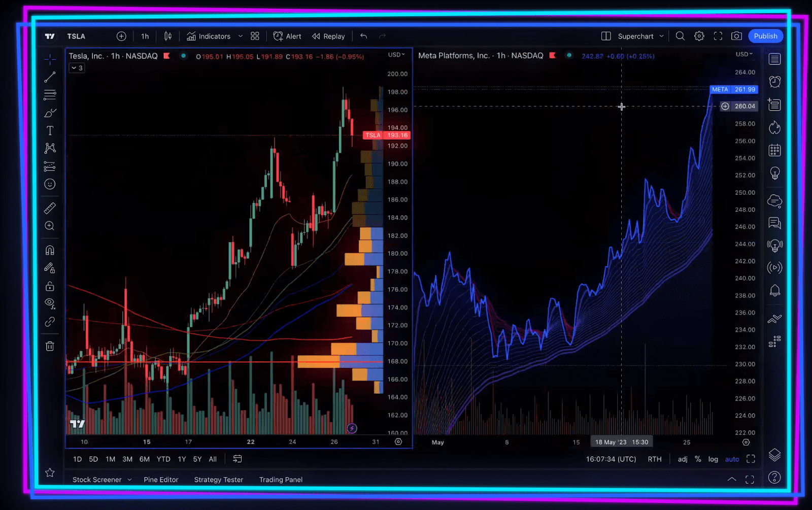Screen dimensions: 812x510
Task: Open the object tree layers icon
Action: click(774, 455)
